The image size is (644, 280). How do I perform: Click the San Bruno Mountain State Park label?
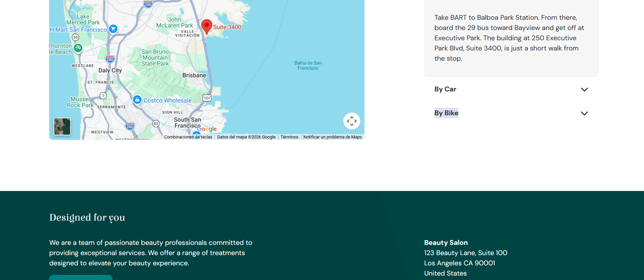click(155, 58)
